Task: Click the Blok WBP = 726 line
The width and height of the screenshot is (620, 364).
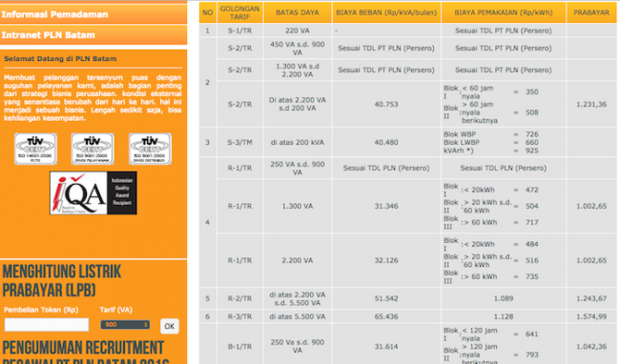Action: (491, 134)
